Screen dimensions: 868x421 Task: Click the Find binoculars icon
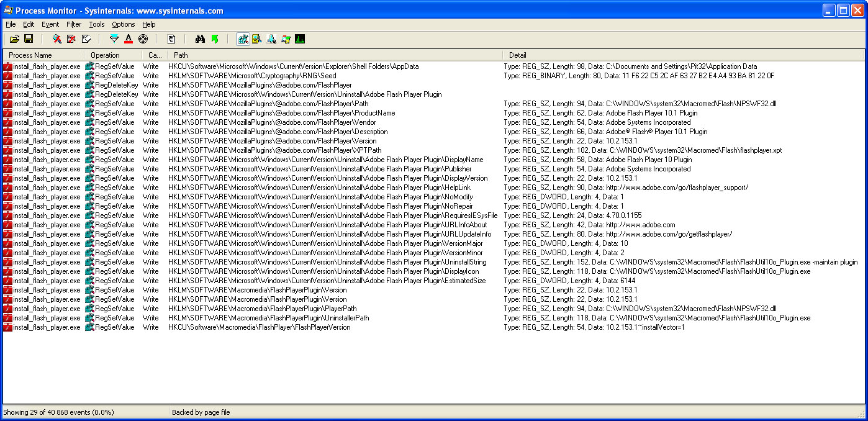[200, 39]
